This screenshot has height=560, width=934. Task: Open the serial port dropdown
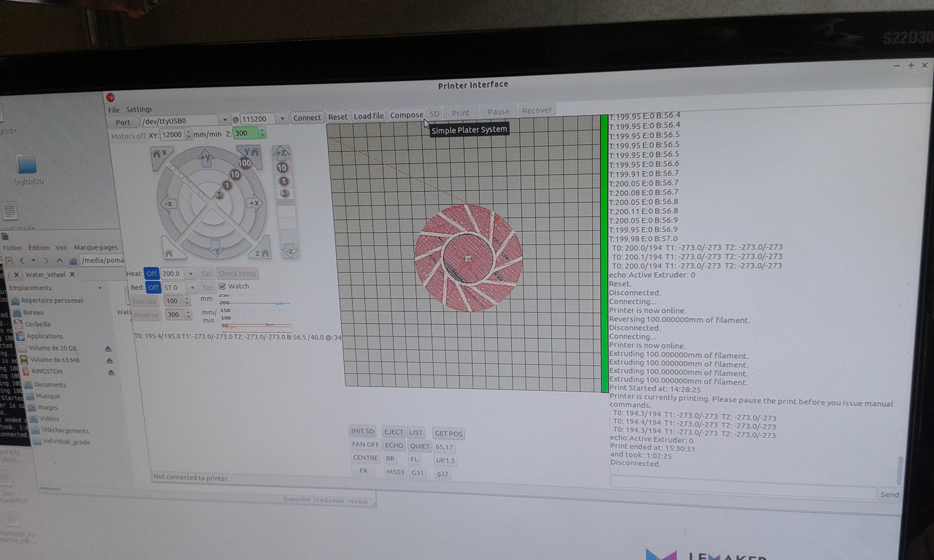225,120
